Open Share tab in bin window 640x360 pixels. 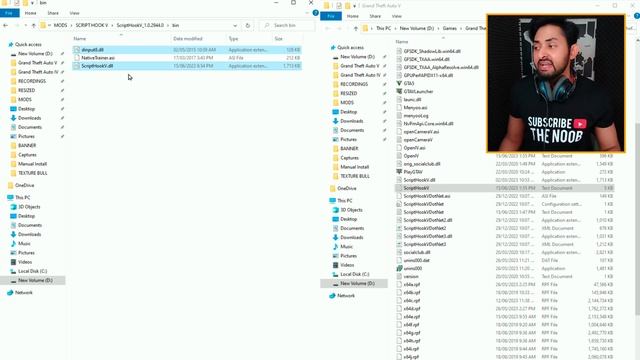(53, 13)
